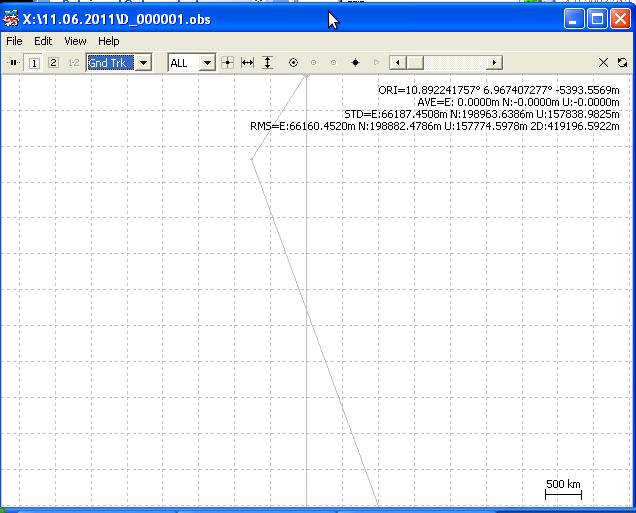The width and height of the screenshot is (636, 513).
Task: Click the reload refresh icon
Action: (x=623, y=63)
